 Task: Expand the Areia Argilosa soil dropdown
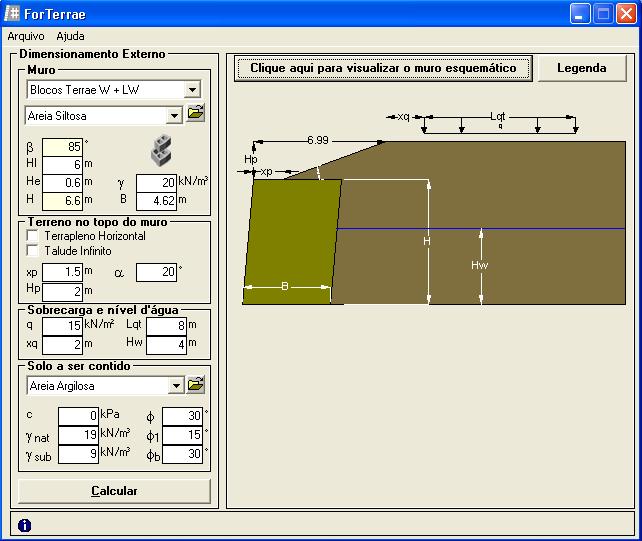point(176,385)
